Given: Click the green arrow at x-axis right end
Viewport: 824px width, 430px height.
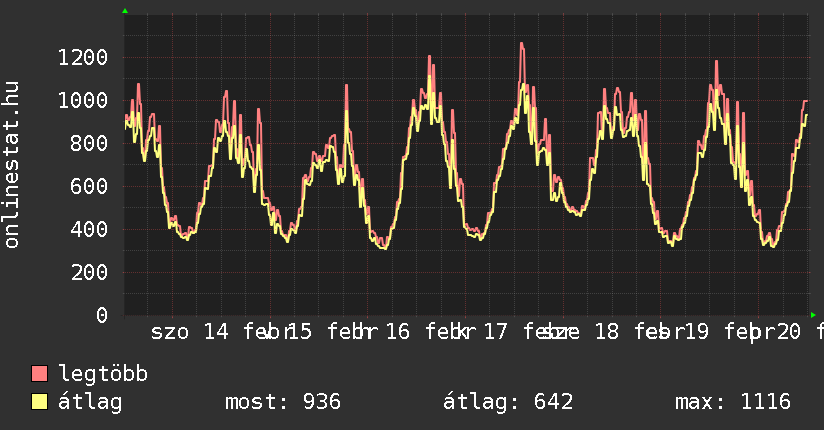Looking at the screenshot, I should pos(814,315).
